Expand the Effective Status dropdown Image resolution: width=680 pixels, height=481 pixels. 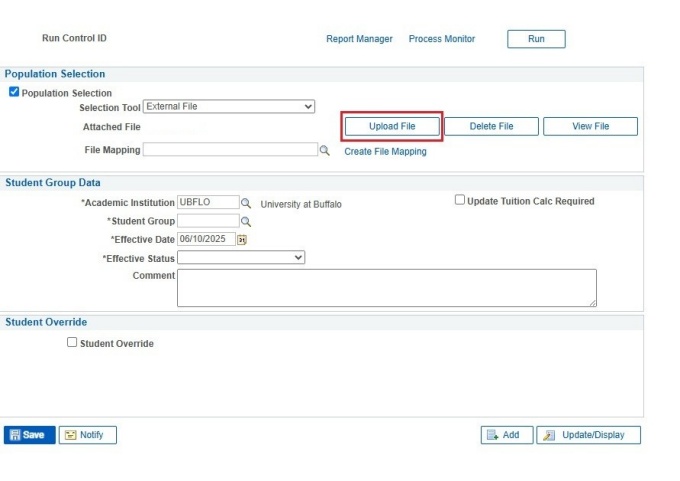[241, 258]
